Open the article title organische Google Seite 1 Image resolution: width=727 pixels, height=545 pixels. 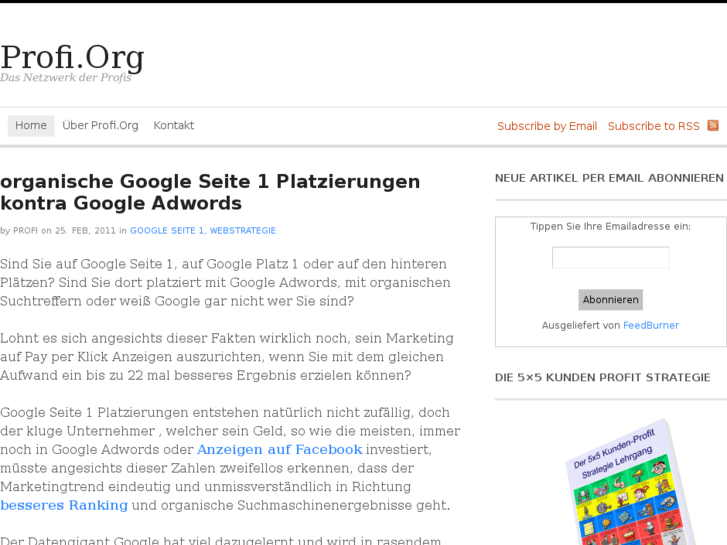coord(210,192)
